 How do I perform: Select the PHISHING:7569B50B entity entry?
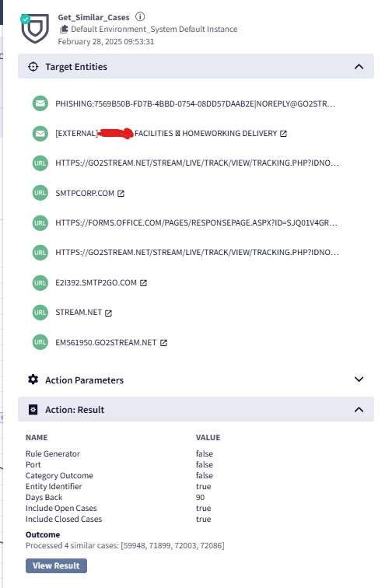pyautogui.click(x=195, y=104)
